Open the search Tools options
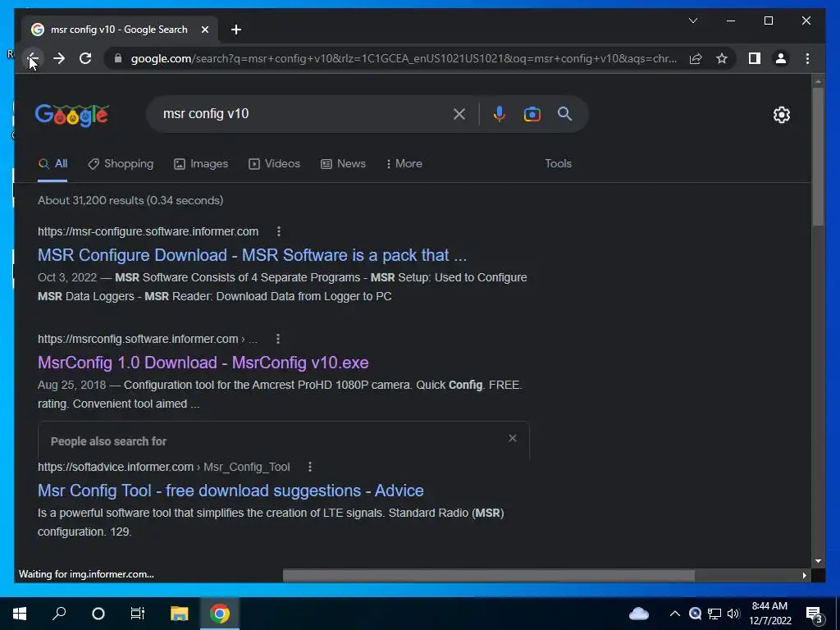 point(558,163)
